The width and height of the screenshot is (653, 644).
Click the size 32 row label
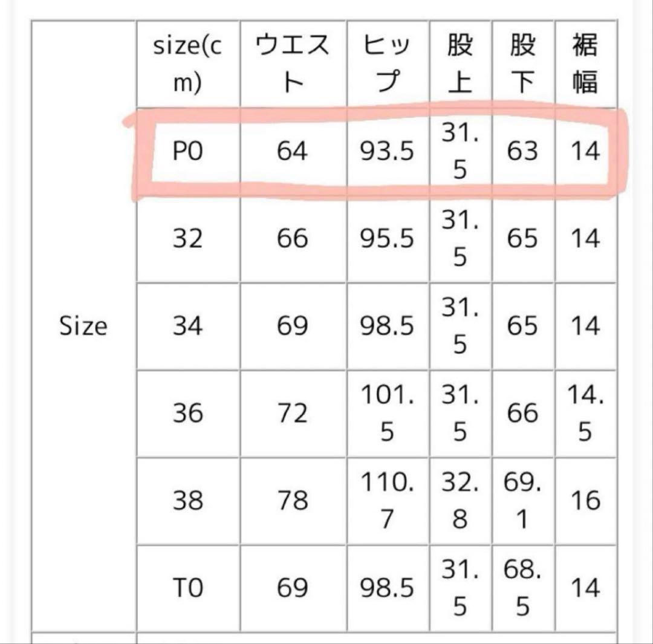pos(188,239)
